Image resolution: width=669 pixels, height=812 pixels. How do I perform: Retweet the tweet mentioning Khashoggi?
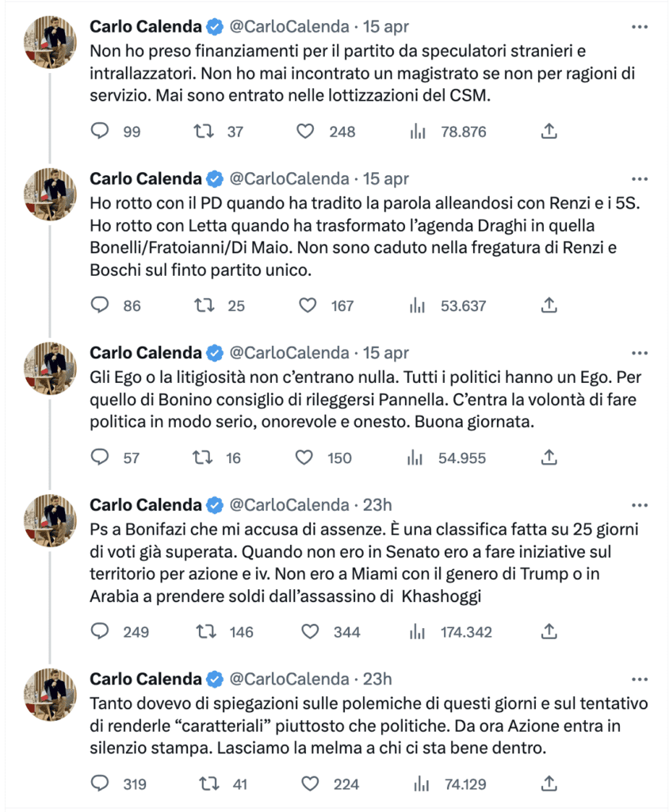tap(205, 632)
